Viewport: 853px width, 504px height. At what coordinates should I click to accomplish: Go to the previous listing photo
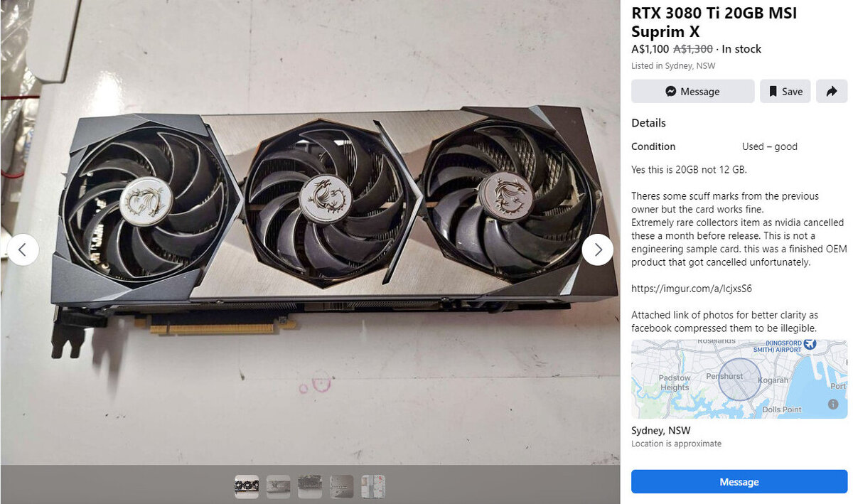point(23,250)
